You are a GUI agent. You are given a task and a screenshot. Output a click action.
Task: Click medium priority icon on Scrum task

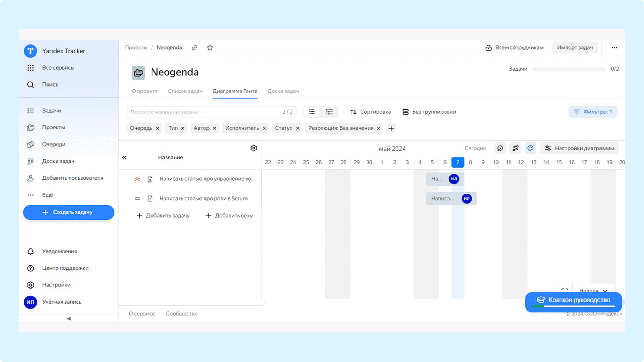pyautogui.click(x=137, y=199)
